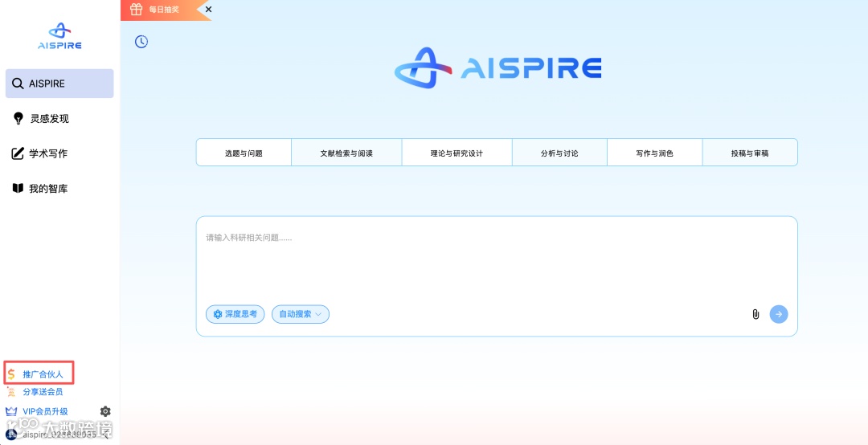The image size is (868, 445).
Task: Switch to the 分析与讨论 tab
Action: (x=559, y=153)
